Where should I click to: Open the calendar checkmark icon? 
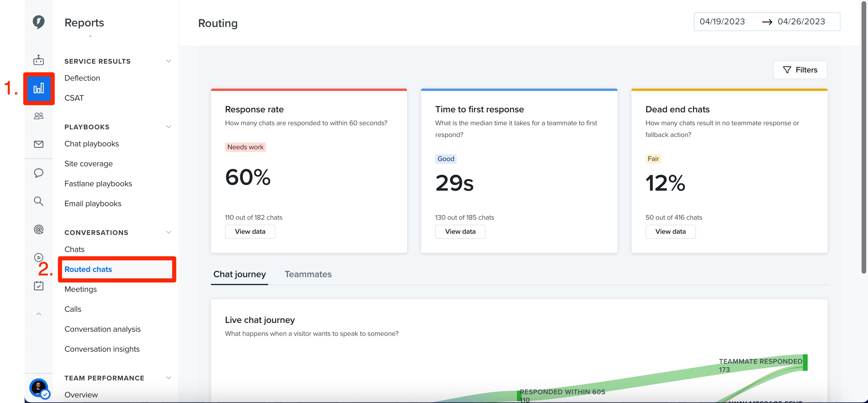pyautogui.click(x=38, y=286)
